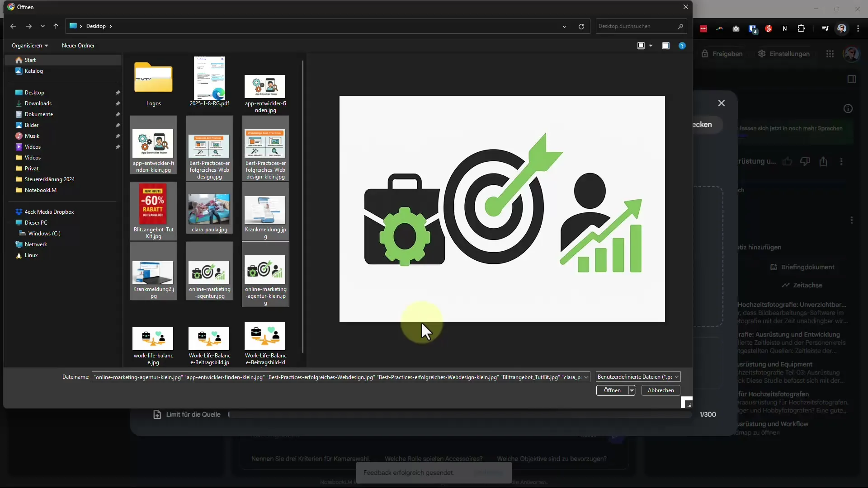Click pin icon next to Bilder
The height and width of the screenshot is (488, 868).
coord(118,125)
